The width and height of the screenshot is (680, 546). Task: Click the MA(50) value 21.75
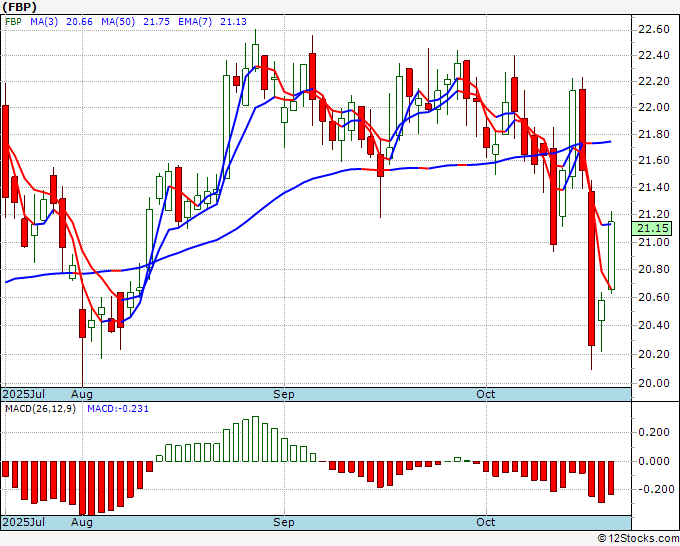pos(156,22)
